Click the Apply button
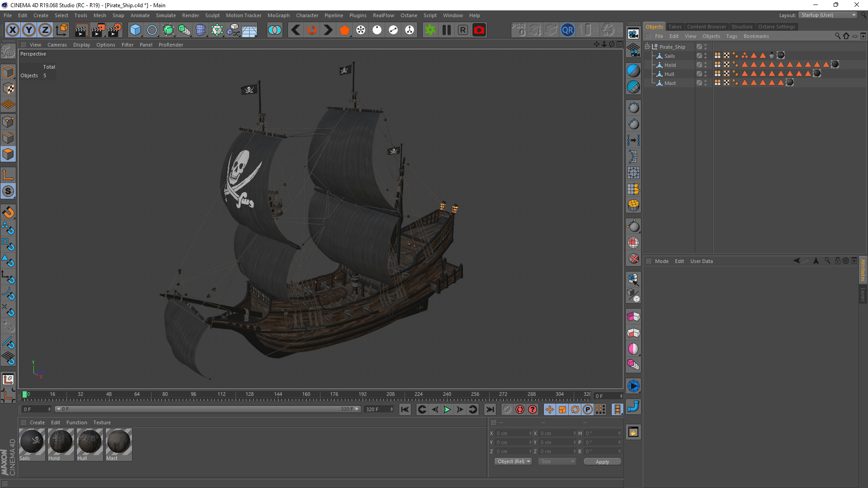 coord(602,461)
